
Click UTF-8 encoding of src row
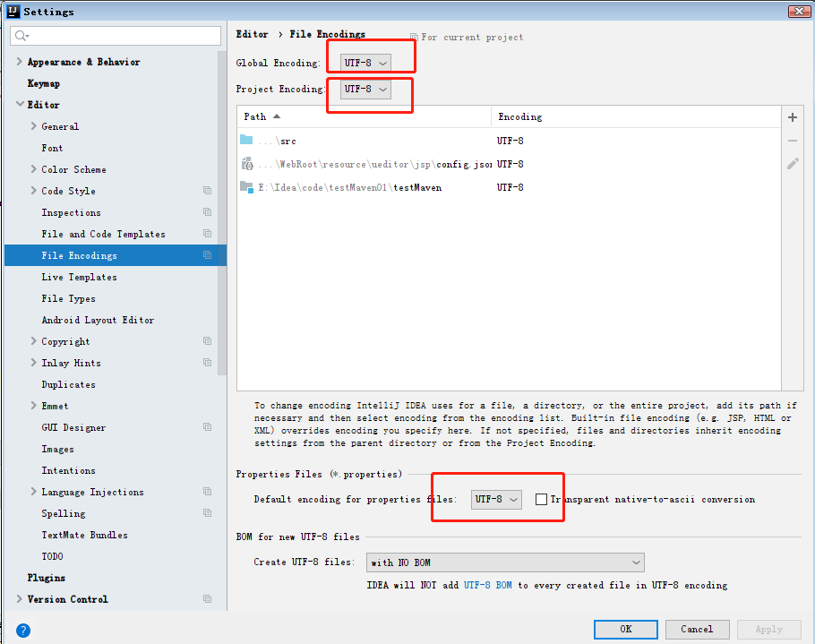coord(510,141)
